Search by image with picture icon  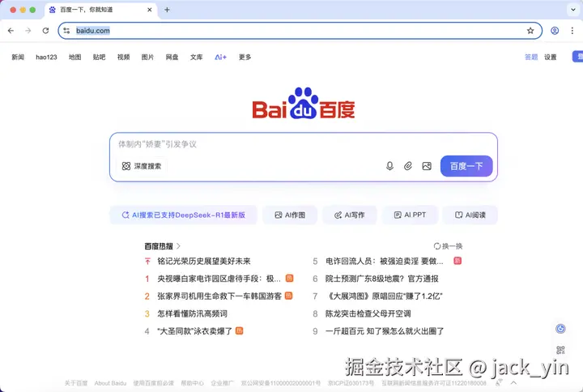tap(427, 166)
